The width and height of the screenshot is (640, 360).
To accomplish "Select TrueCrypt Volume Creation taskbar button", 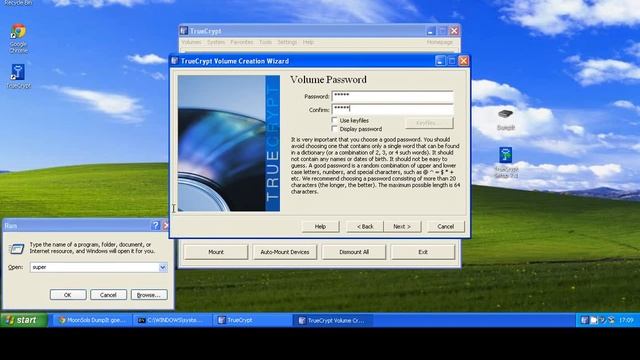I will pos(333,320).
